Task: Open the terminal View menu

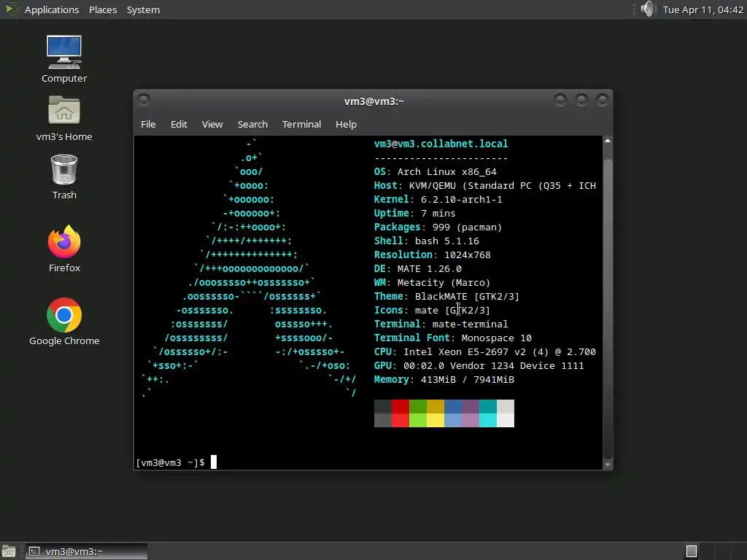Action: (212, 124)
